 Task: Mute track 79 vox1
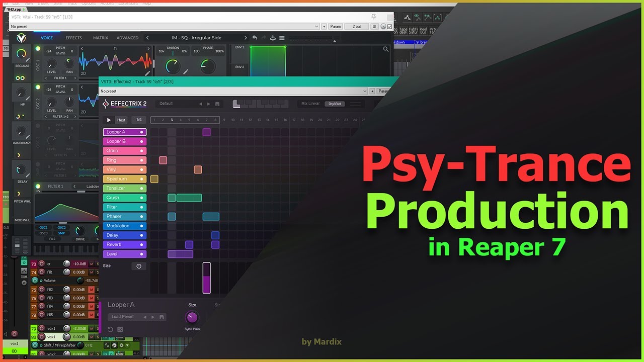click(x=91, y=328)
